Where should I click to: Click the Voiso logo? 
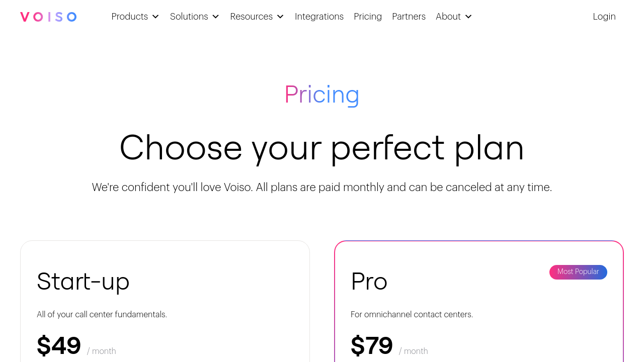tap(48, 17)
